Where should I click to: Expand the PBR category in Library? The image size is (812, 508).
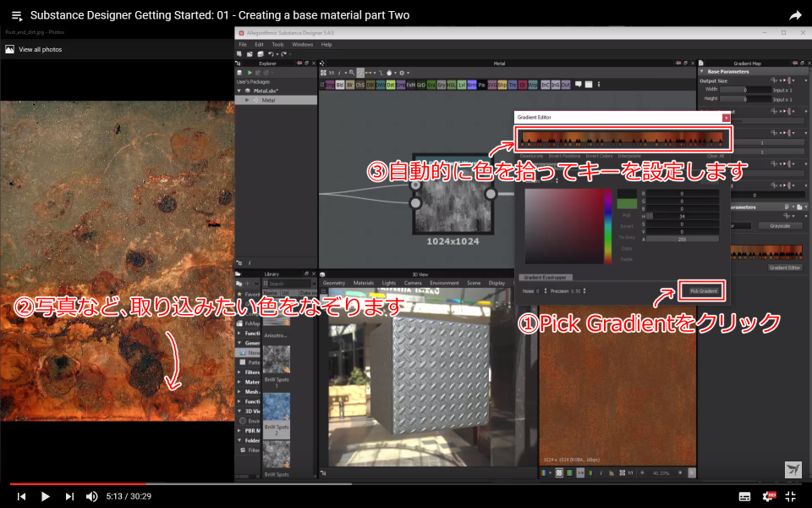(239, 431)
